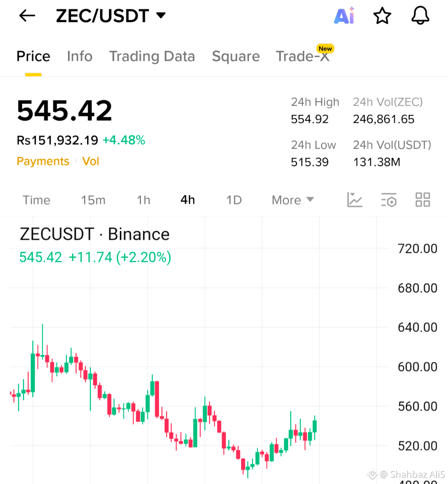Tap the Payments tag link

pos(43,161)
